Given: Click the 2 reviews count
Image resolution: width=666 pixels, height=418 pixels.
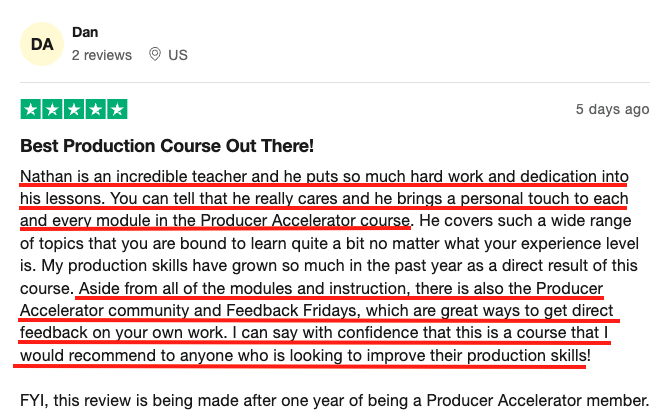Looking at the screenshot, I should click(102, 55).
